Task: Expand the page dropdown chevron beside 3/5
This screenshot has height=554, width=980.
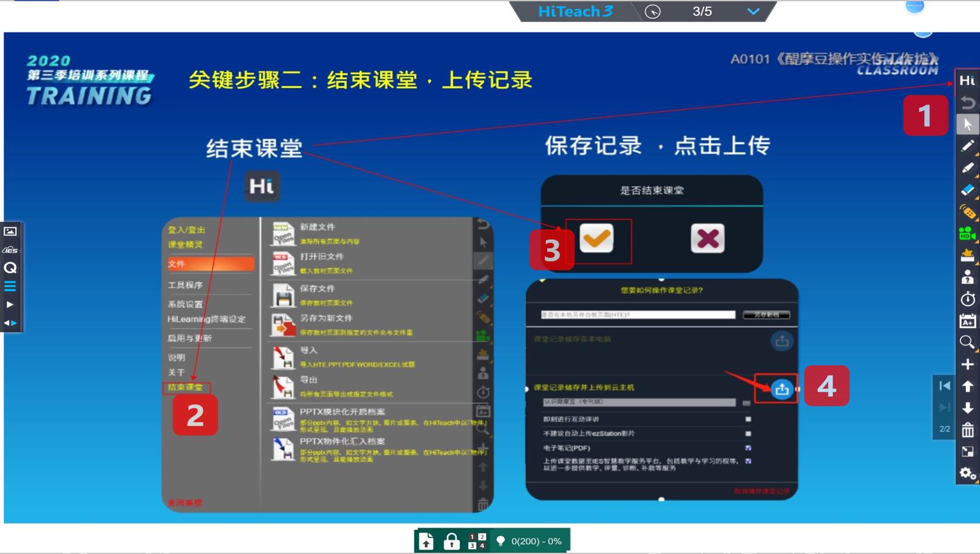Action: coord(753,12)
